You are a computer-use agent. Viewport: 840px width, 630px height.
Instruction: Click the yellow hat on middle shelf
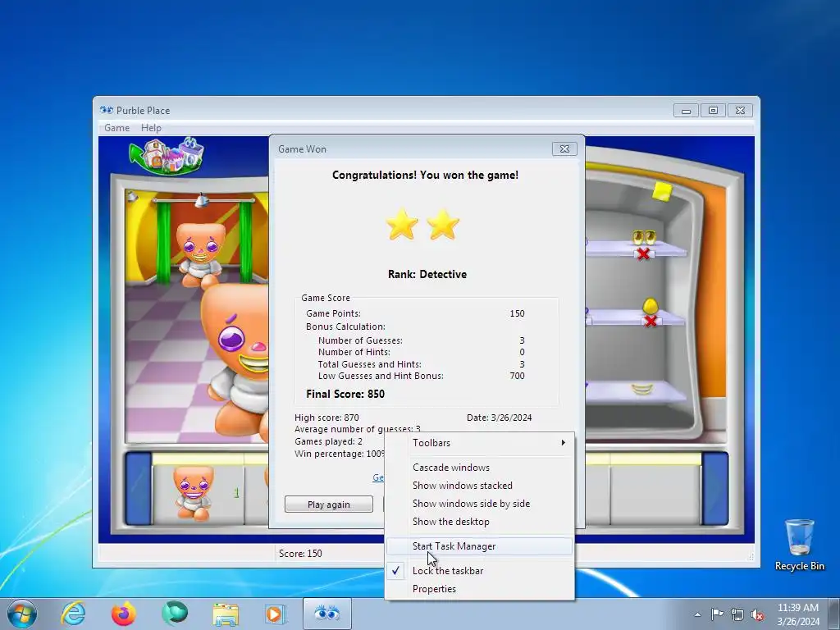point(650,306)
